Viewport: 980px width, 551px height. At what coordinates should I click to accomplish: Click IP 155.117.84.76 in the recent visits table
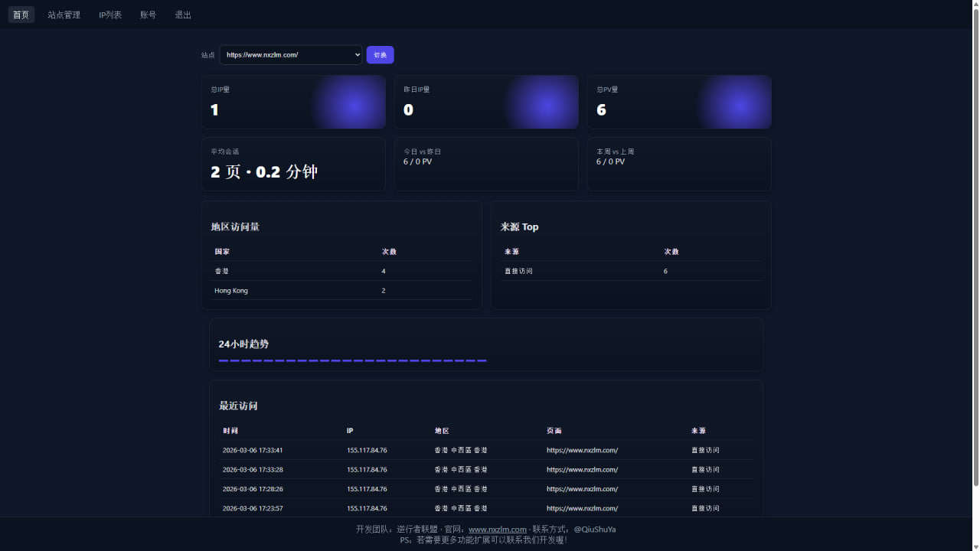(367, 450)
